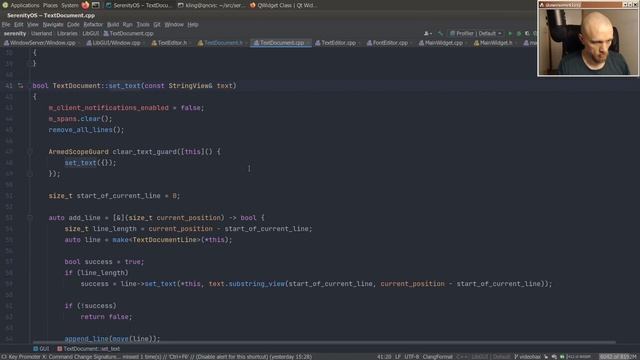
Task: Open the Edit menu
Action: point(19,24)
